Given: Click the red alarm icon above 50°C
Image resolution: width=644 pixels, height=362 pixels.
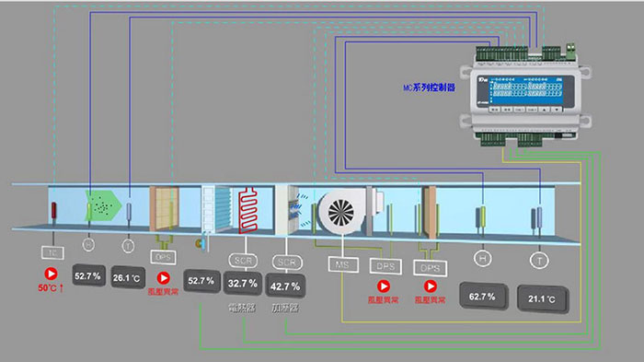Looking at the screenshot, I should pyautogui.click(x=51, y=274).
